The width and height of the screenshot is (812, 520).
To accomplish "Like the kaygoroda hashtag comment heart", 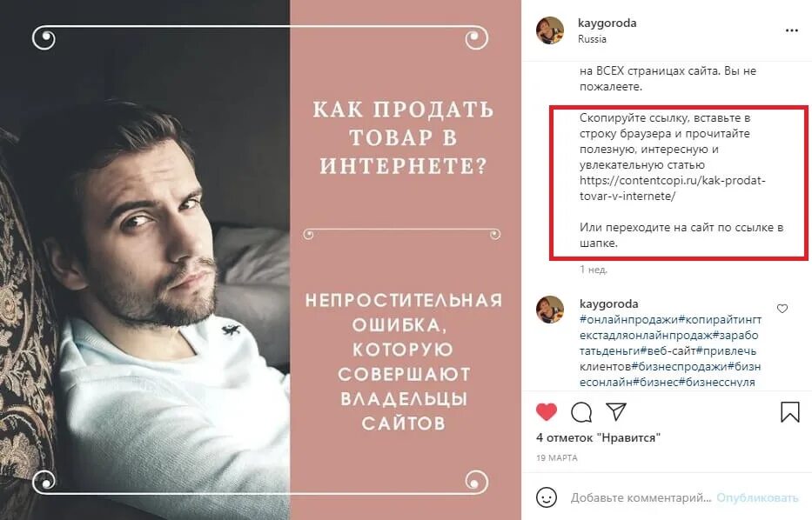I will 782,309.
